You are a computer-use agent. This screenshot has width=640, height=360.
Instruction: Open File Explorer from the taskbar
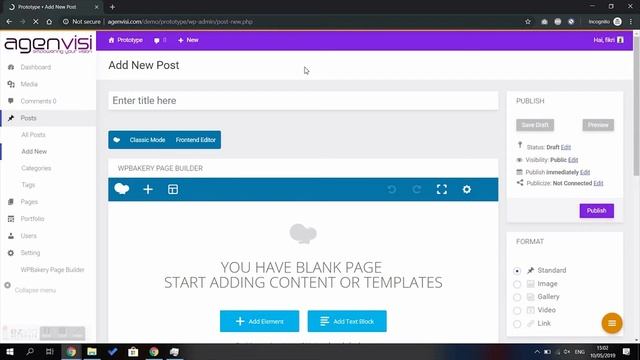click(x=92, y=351)
